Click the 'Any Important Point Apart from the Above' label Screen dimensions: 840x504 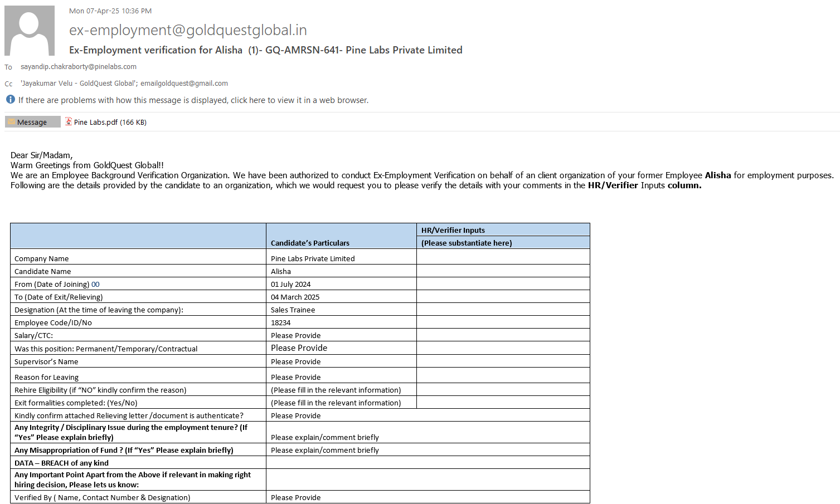tap(133, 479)
